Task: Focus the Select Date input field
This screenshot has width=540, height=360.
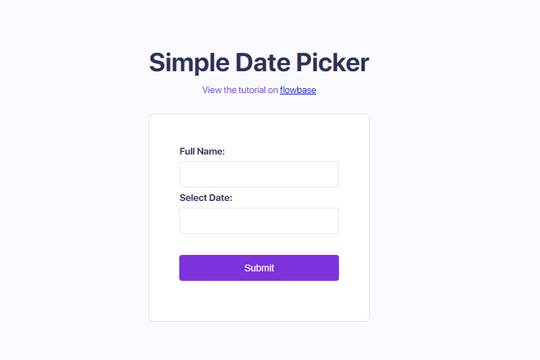Action: (259, 220)
